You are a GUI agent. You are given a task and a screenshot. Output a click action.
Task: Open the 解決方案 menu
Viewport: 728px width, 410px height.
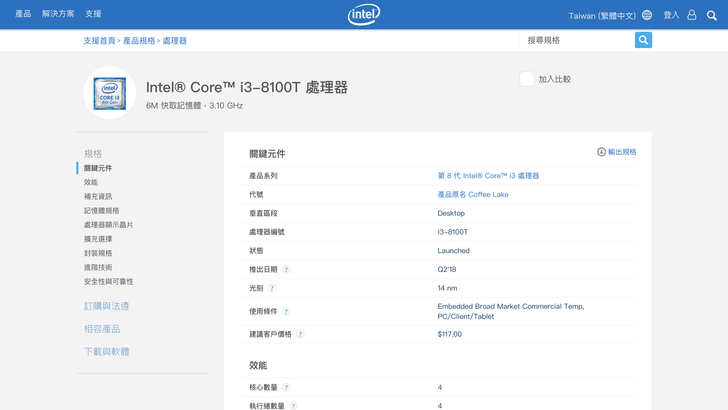click(58, 15)
